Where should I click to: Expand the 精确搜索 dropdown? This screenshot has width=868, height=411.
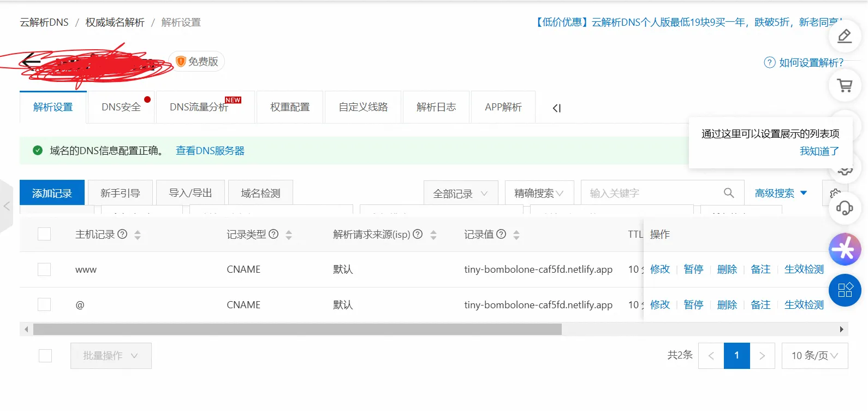point(539,193)
